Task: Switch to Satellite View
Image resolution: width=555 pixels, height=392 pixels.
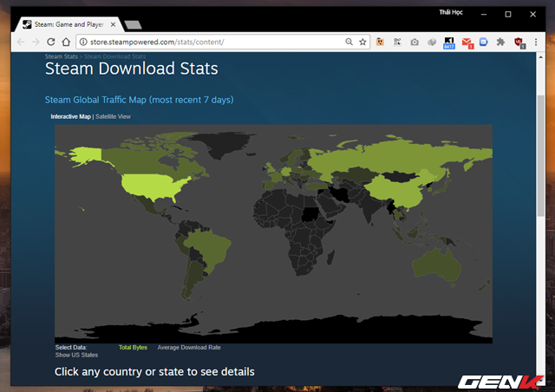Action: click(x=113, y=116)
